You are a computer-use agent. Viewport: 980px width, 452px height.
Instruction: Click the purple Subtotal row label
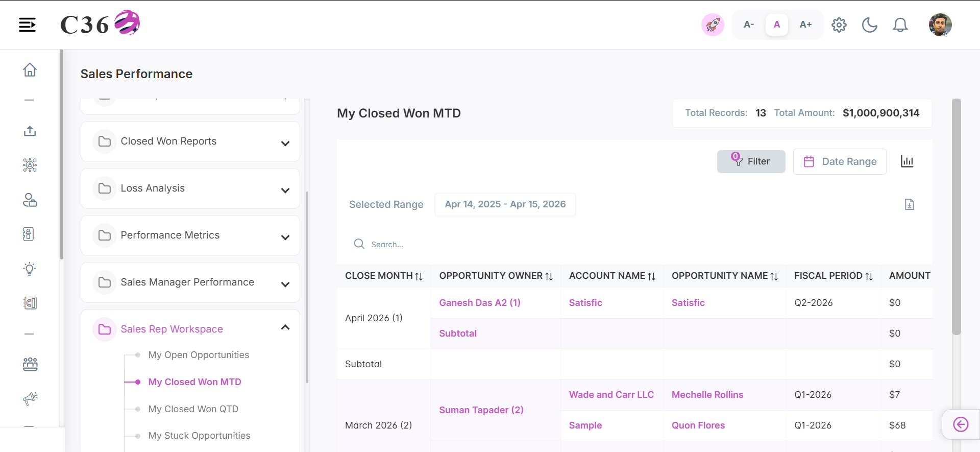[x=458, y=334]
